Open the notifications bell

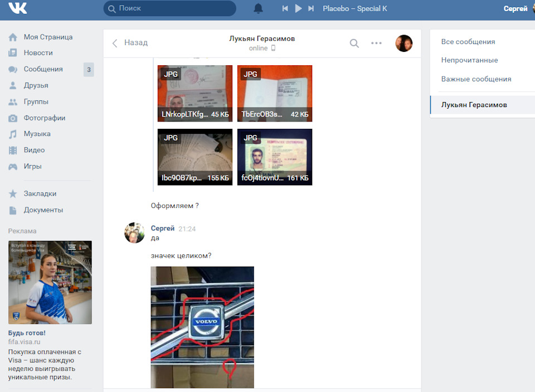[258, 8]
